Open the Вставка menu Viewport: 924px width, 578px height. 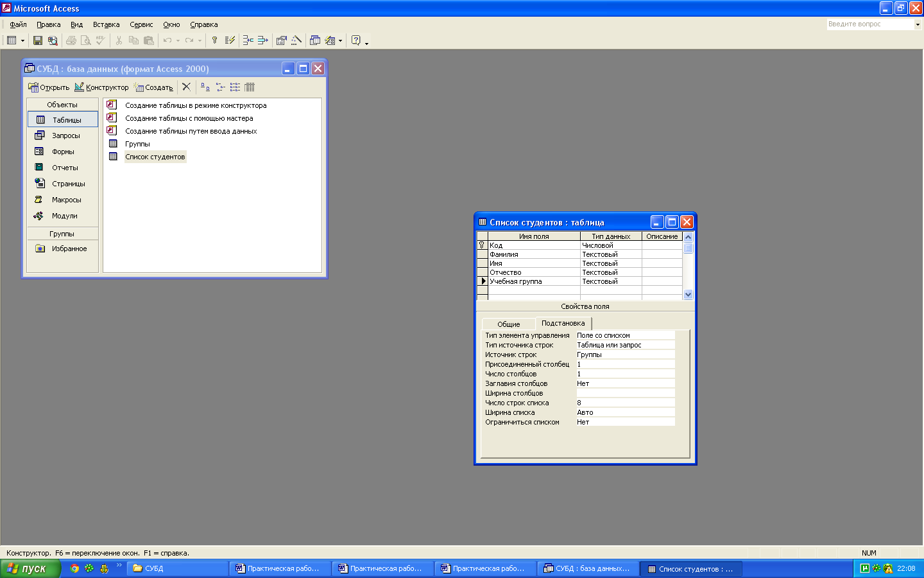[x=106, y=24]
